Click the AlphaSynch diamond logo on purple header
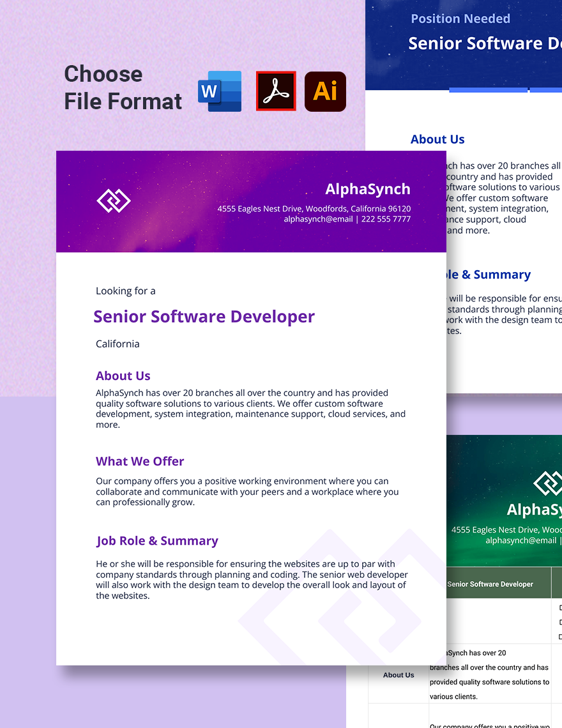 pyautogui.click(x=114, y=201)
